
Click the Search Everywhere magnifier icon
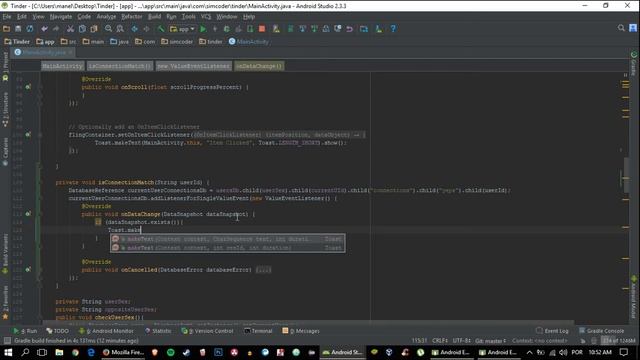(621, 28)
